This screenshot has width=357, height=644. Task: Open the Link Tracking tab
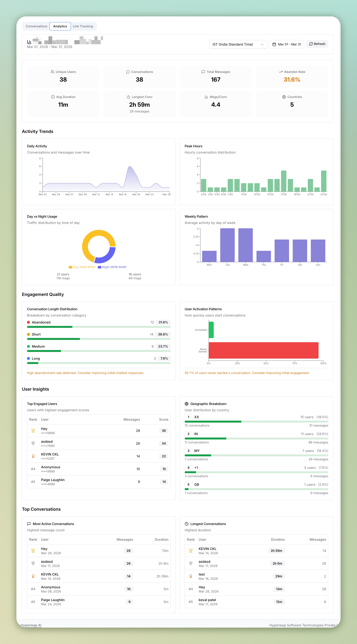(83, 26)
